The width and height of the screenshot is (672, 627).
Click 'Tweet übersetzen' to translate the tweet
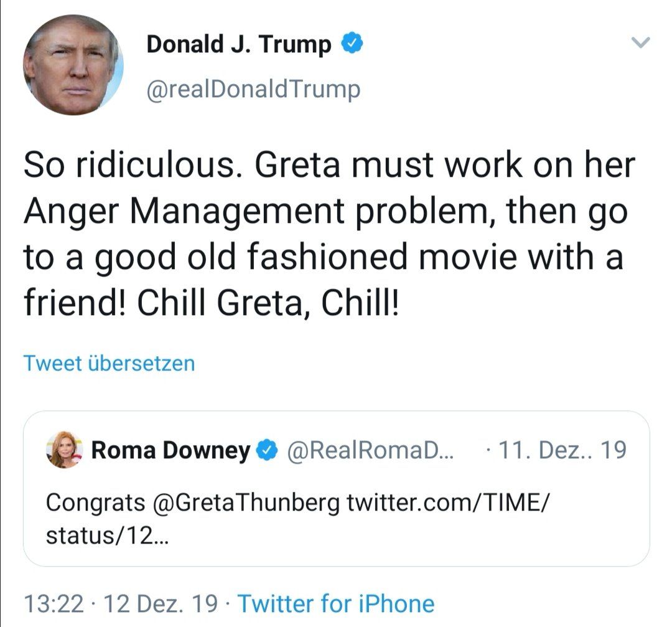(109, 363)
